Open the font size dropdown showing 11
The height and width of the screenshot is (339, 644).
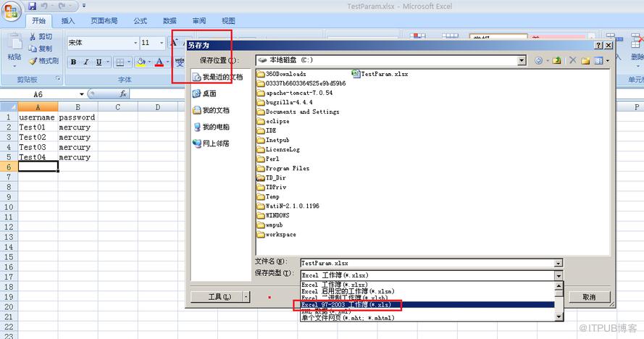coord(162,43)
